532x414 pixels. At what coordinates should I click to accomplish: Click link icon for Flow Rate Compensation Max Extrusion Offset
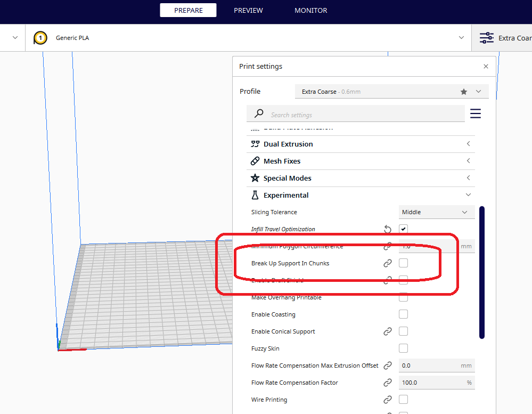[x=388, y=366]
